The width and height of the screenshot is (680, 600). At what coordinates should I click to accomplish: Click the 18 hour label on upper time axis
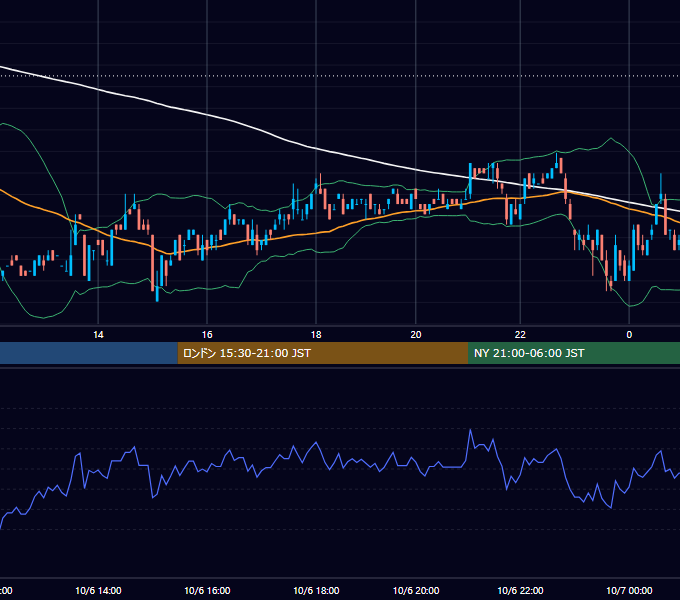(x=316, y=335)
